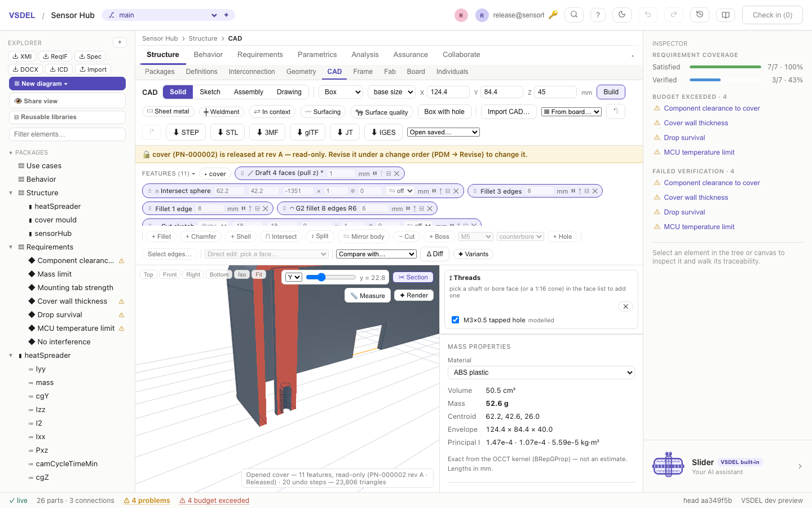Viewport: 812px width, 508px height.
Task: Focus the Filter elements search field
Action: pyautogui.click(x=67, y=134)
